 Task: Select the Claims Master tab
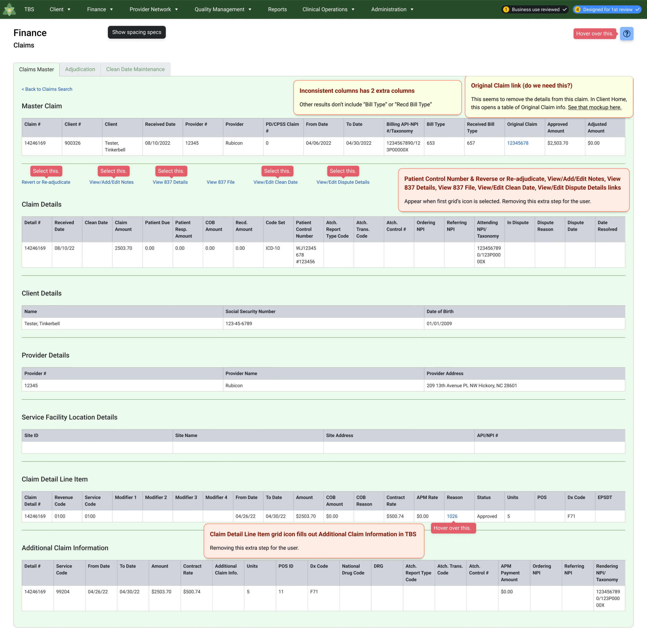click(36, 69)
